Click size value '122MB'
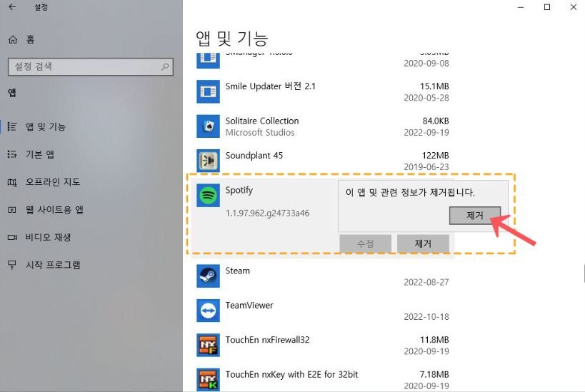585x392 pixels. pos(436,156)
